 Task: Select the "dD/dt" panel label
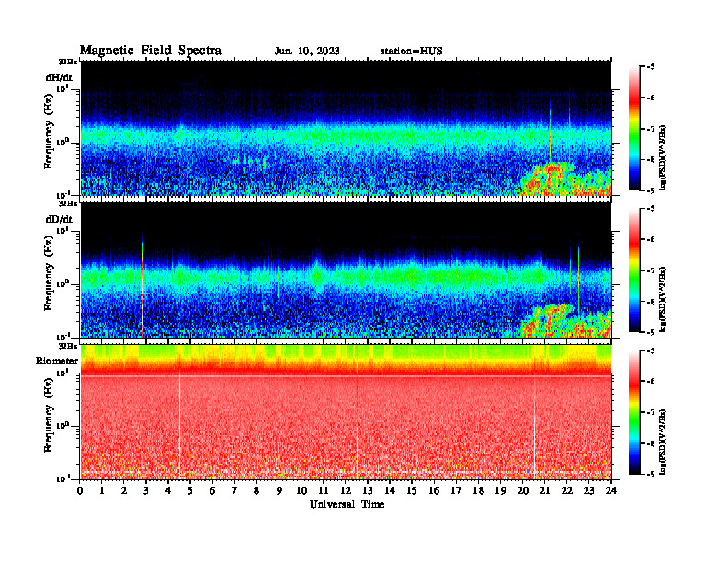pos(59,218)
